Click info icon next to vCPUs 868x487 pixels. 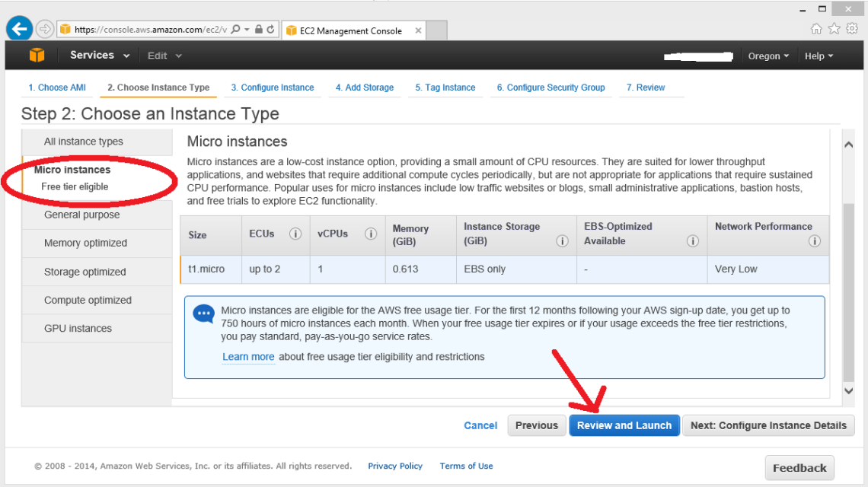coord(370,234)
